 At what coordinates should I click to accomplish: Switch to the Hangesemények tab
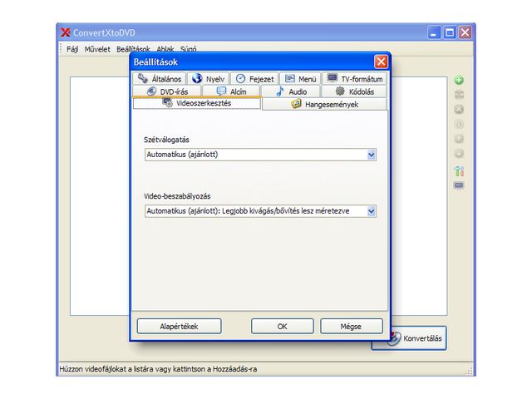[325, 104]
